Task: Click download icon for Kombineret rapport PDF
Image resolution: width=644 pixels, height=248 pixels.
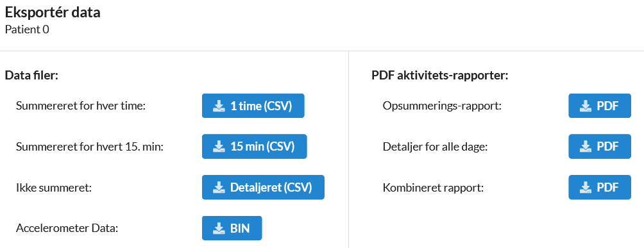Action: pyautogui.click(x=585, y=188)
